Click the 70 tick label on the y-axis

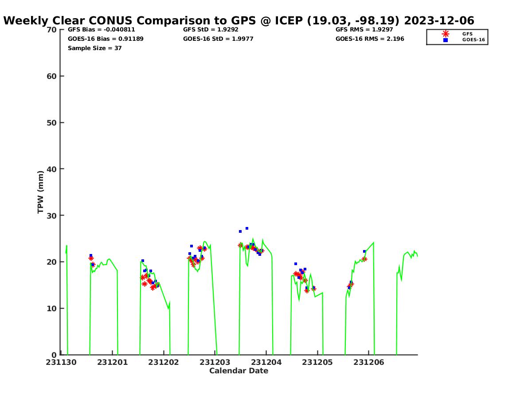tap(52, 30)
